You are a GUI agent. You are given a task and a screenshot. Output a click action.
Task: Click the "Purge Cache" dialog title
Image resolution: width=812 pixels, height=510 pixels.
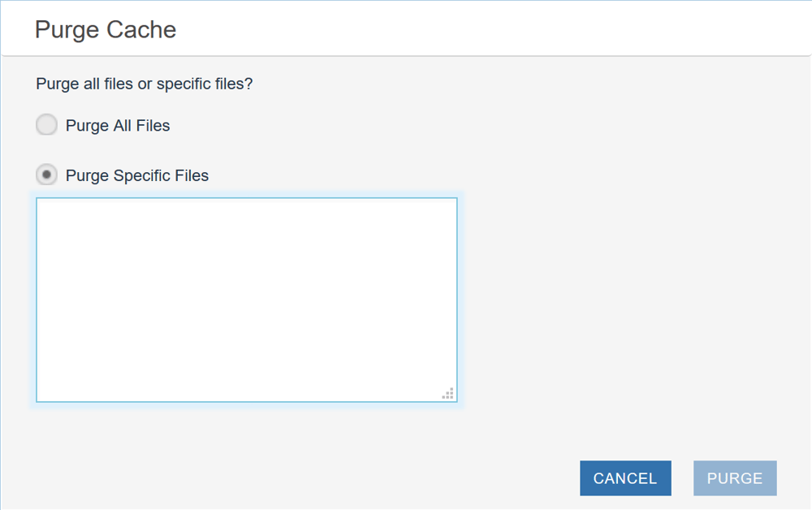106,30
